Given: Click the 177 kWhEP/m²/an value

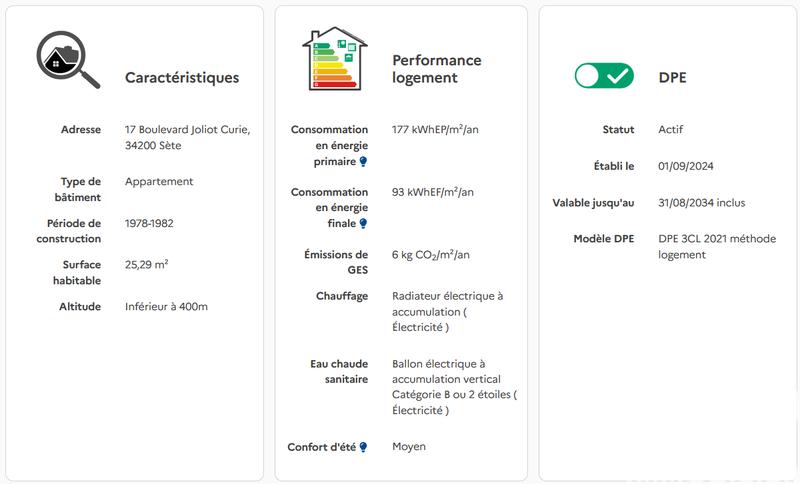Looking at the screenshot, I should [x=435, y=130].
